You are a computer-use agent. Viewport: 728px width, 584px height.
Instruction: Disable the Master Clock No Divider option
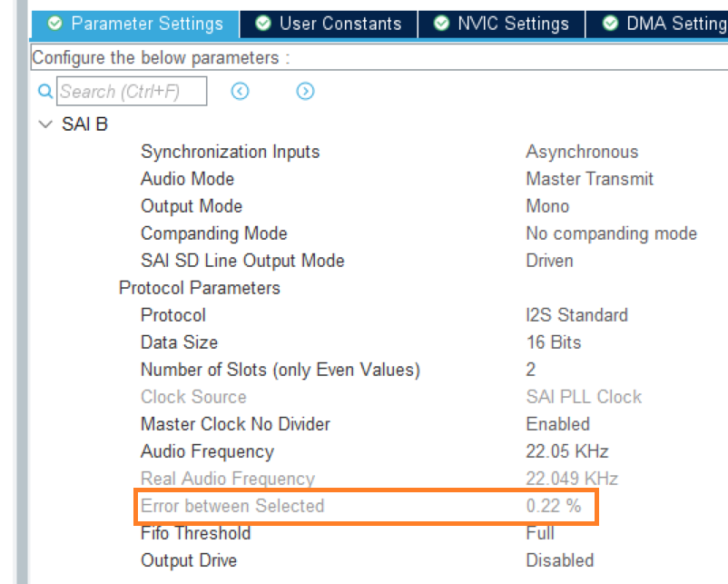(x=557, y=424)
